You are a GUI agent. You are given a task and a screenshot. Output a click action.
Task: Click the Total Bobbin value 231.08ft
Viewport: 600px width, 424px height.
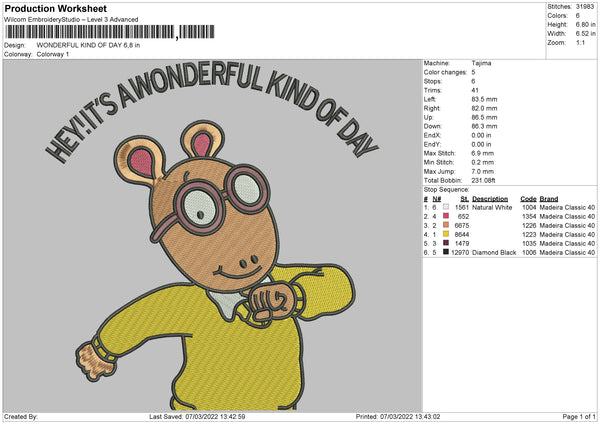[x=483, y=180]
